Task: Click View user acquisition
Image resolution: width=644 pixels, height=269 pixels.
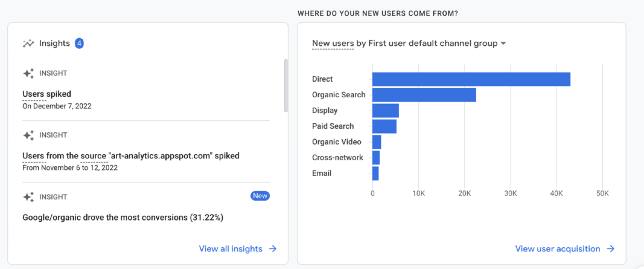Action: click(557, 249)
